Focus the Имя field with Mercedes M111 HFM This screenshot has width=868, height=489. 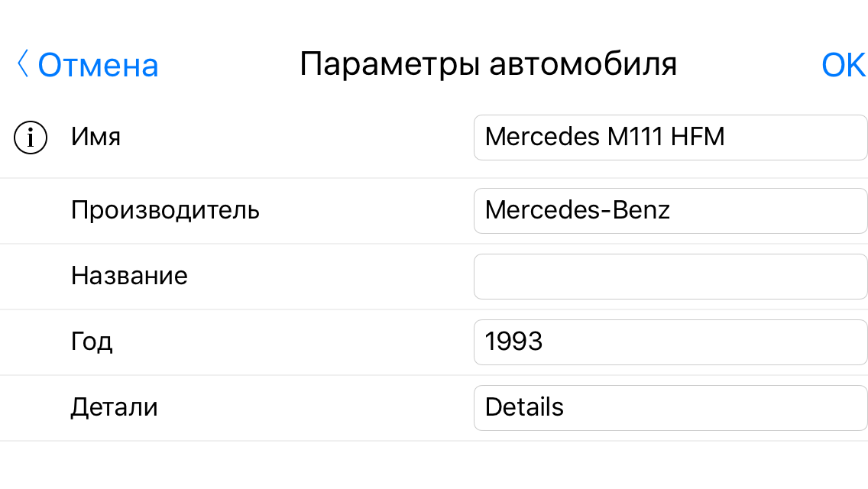670,138
